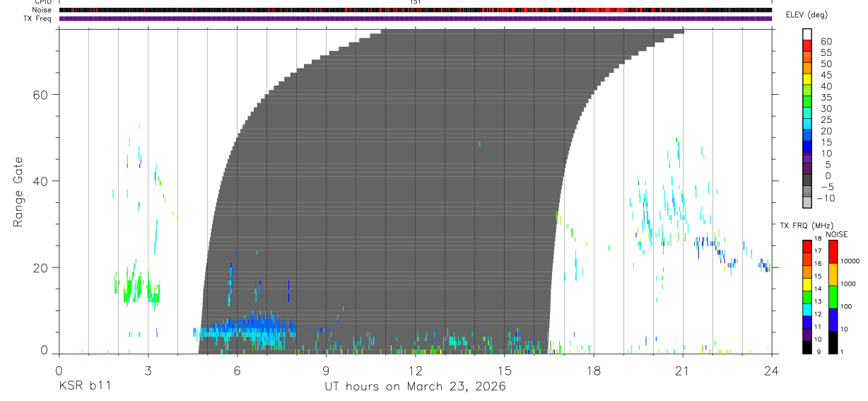
Task: Click the blue 10–100 NOISE colorbar segment
Action: [833, 320]
